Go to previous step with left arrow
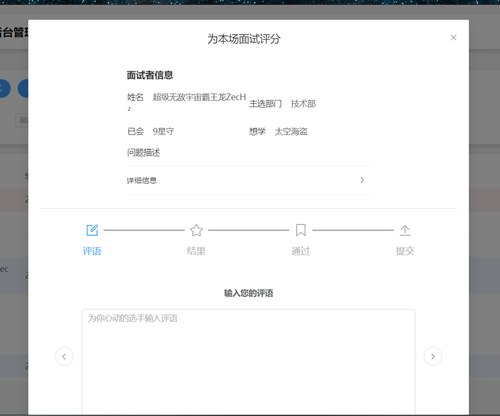The image size is (500, 416). 64,356
